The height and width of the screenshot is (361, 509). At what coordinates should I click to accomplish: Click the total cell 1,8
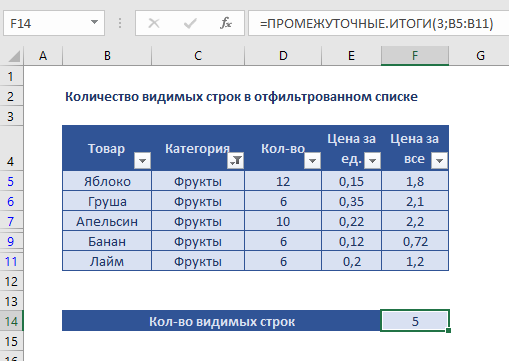point(415,181)
